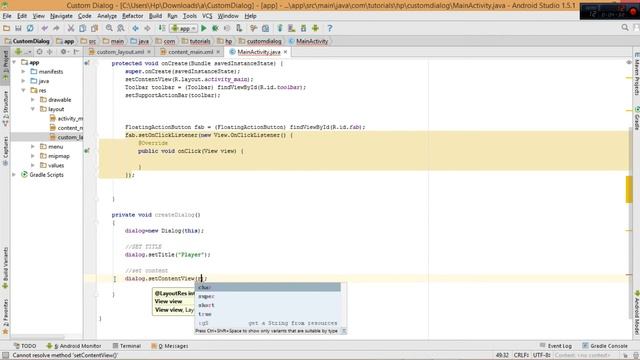This screenshot has height=360, width=640.
Task: Click the Undo toolbar icon
Action: [44, 28]
